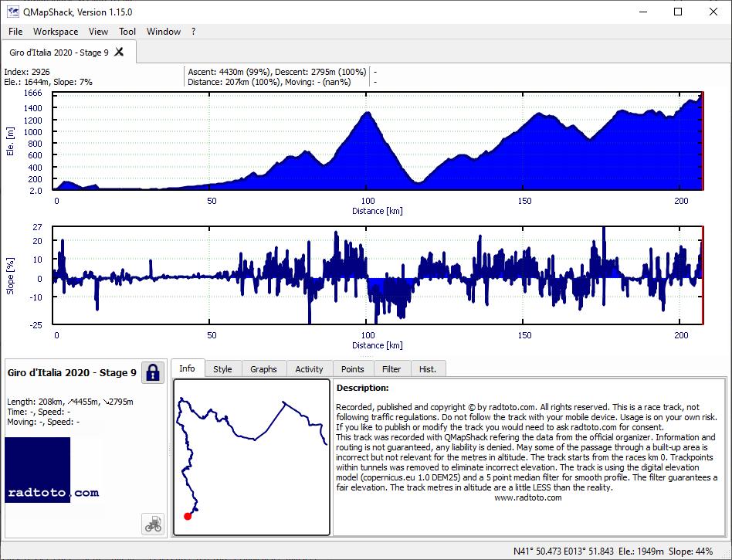The width and height of the screenshot is (732, 560).
Task: Switch to the Points tab
Action: click(352, 369)
